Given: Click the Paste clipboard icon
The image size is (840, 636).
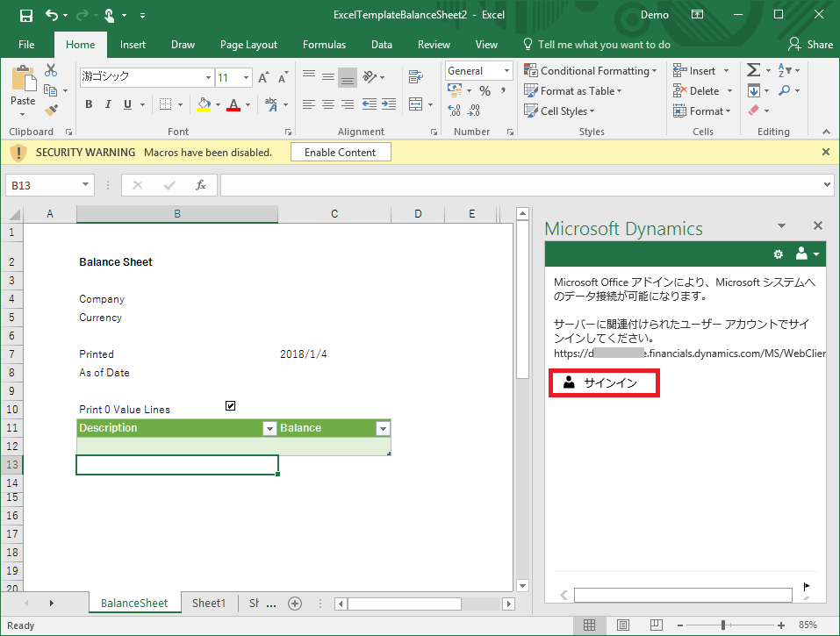Looking at the screenshot, I should pos(24,79).
